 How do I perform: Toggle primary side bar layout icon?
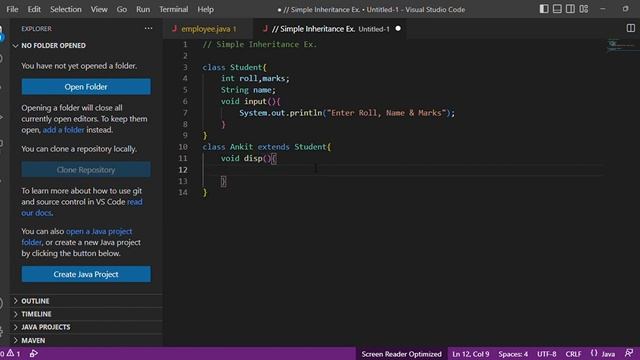pos(544,9)
